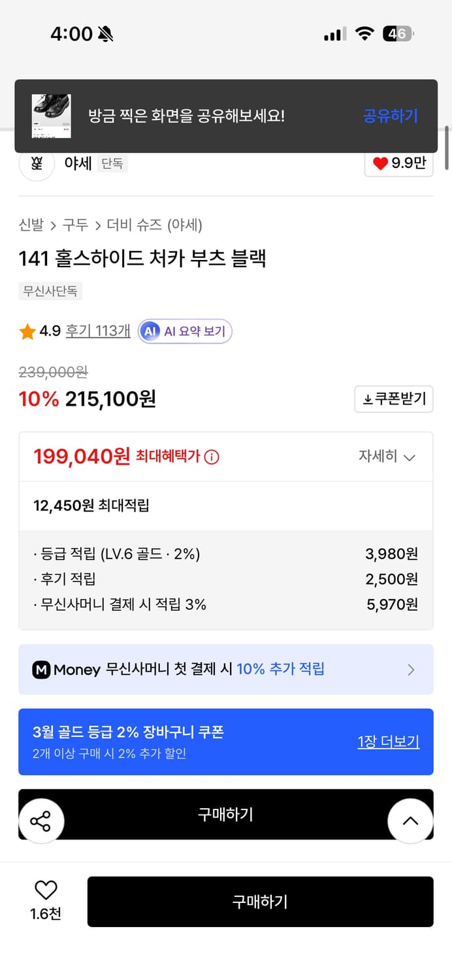Select the 야세 brand logo icon
Screen dimensions: 452x980
tap(36, 164)
